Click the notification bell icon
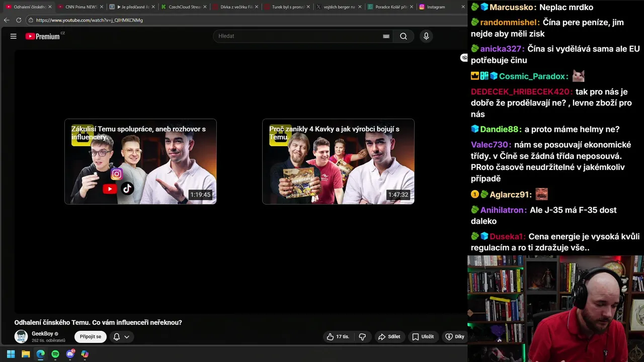644x362 pixels. coord(117,337)
